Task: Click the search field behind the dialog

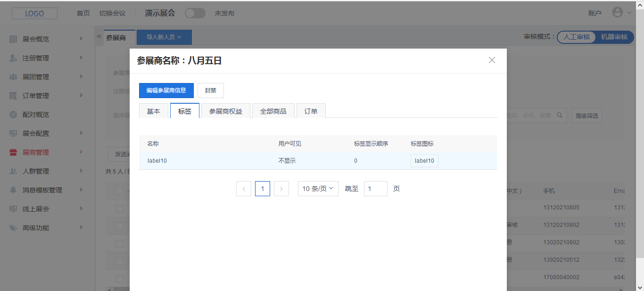Action: coord(536,116)
